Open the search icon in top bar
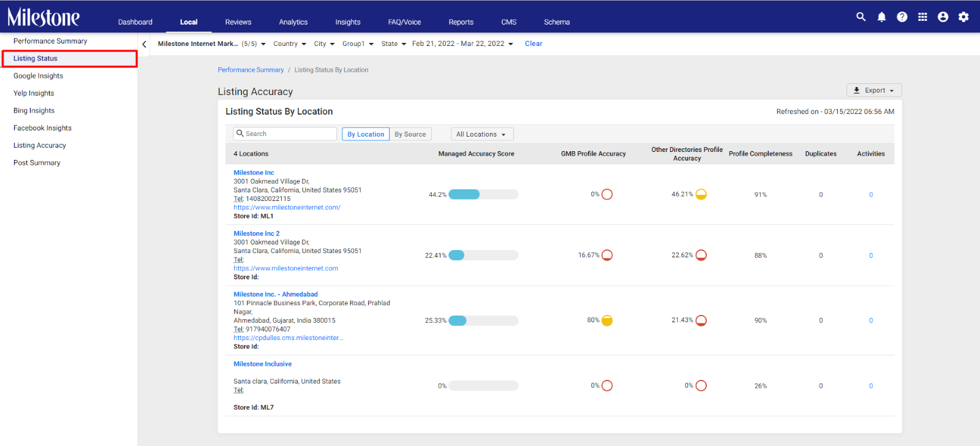980x446 pixels. click(861, 17)
